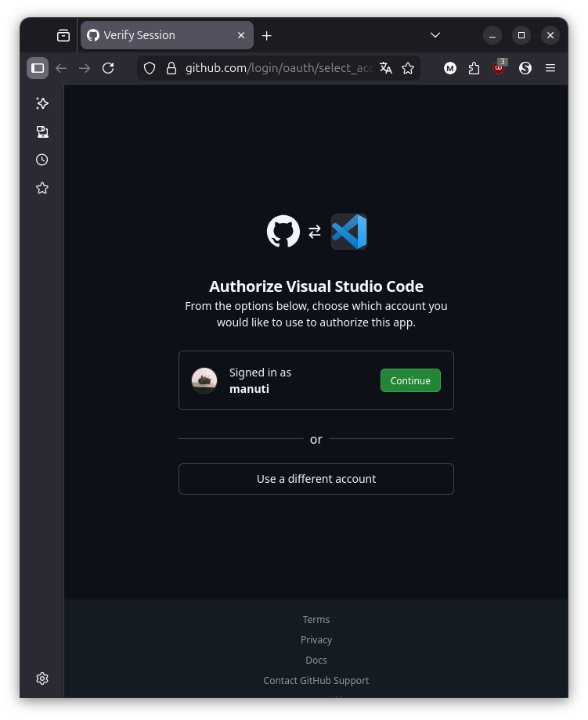Viewport: 588px width, 720px height.
Task: Bookmark this page with star icon
Action: tap(408, 68)
